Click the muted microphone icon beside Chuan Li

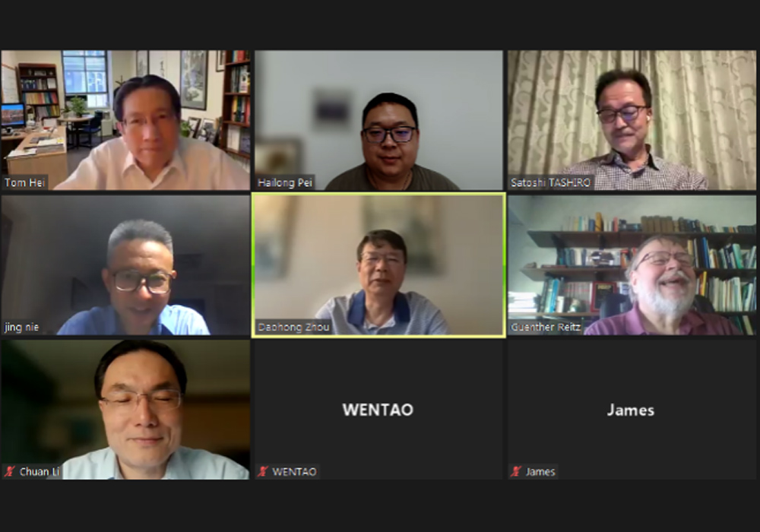click(x=9, y=471)
